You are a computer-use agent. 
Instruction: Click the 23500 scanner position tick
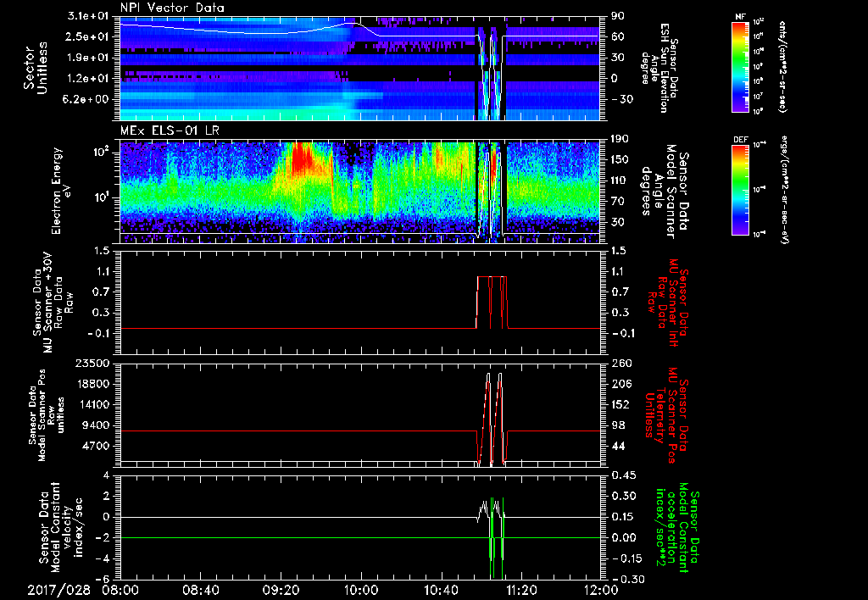(92, 364)
